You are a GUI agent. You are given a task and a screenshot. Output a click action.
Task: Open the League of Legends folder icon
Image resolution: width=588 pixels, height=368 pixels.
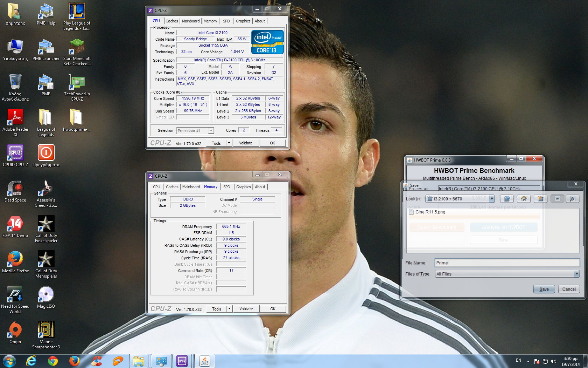(x=46, y=123)
